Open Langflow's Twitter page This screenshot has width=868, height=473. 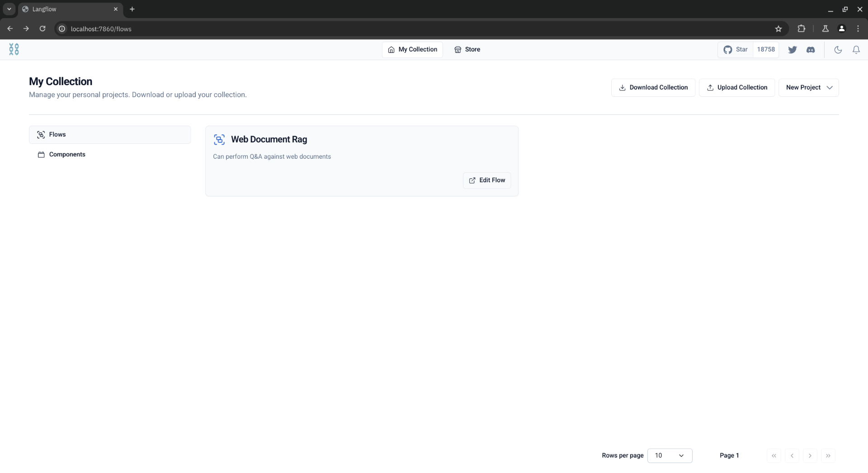793,49
